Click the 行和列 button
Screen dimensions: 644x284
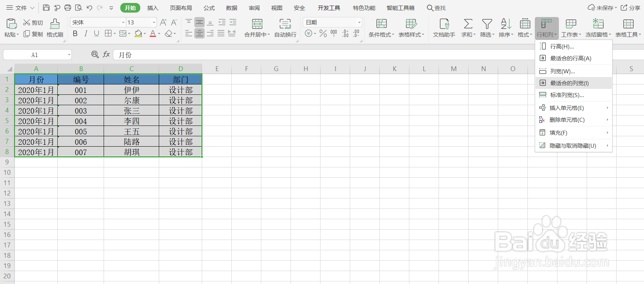[x=547, y=28]
